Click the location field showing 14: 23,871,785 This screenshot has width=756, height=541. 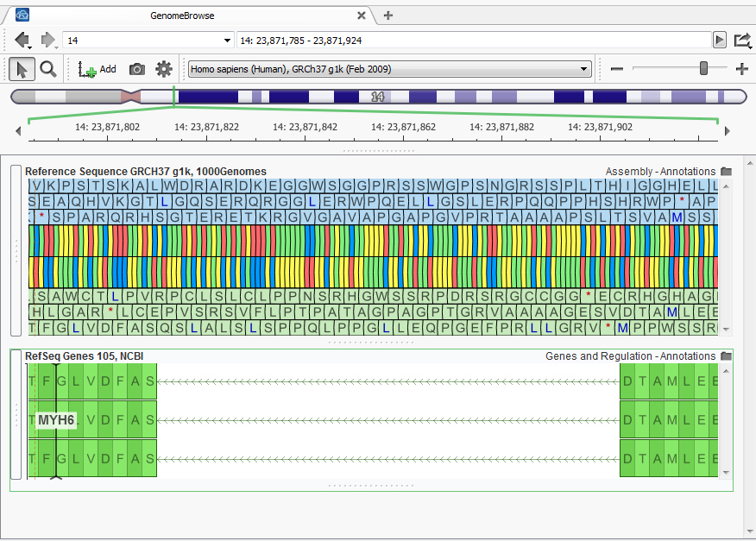click(x=474, y=41)
